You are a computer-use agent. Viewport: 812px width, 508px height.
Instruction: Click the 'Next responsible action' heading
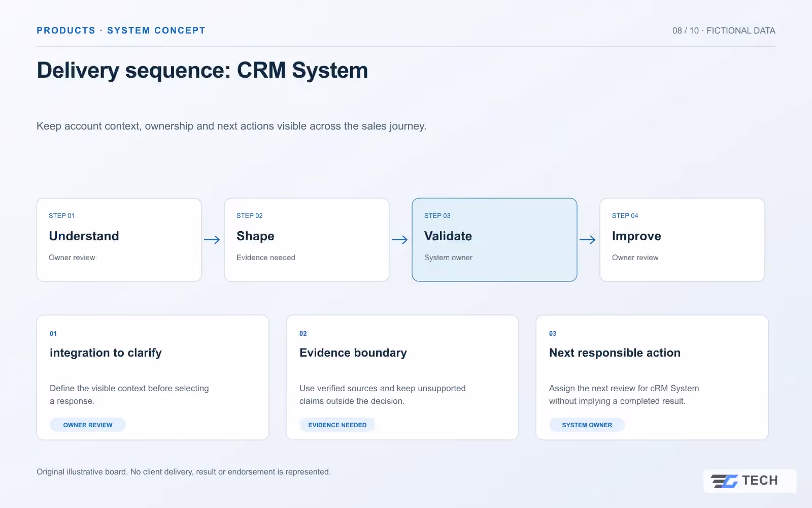pos(615,353)
